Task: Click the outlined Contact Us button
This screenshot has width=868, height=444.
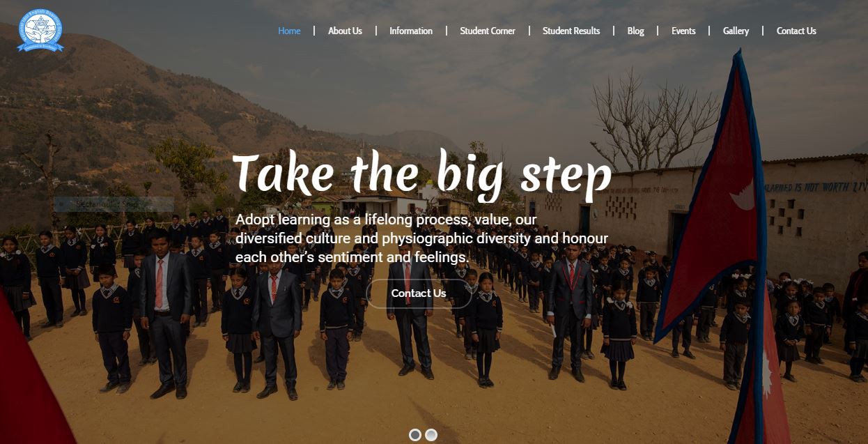Action: pyautogui.click(x=419, y=293)
